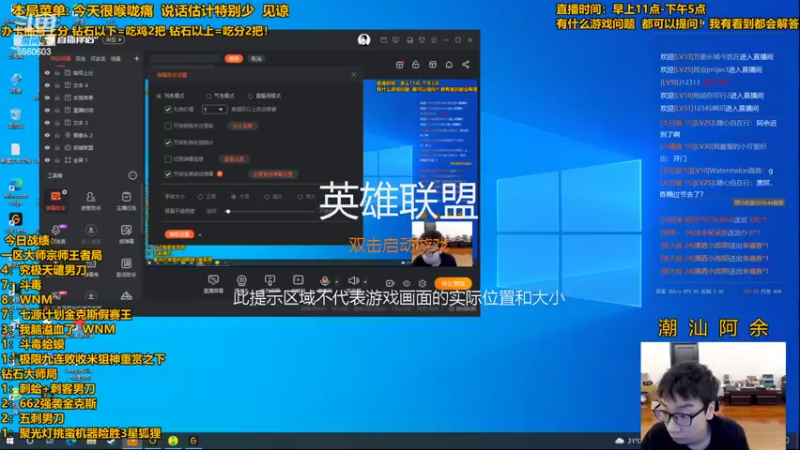Open the Windows Start menu
This screenshot has height=450, width=800.
pos(9,441)
